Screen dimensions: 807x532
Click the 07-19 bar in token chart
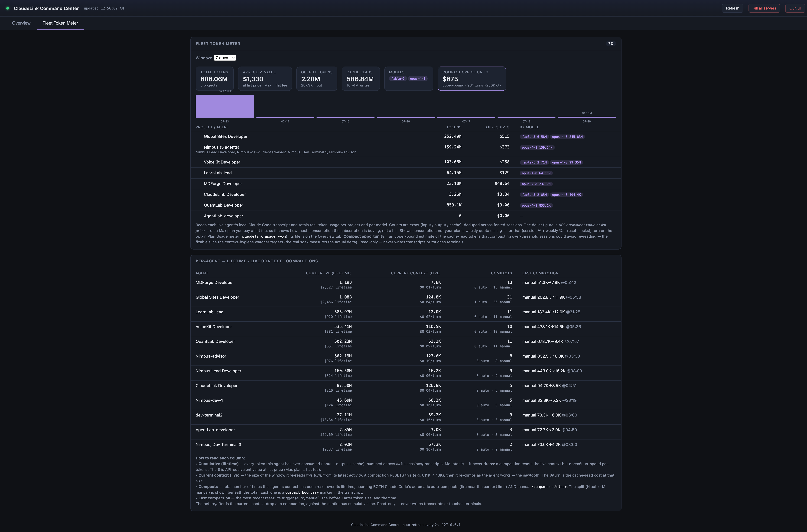tap(587, 117)
